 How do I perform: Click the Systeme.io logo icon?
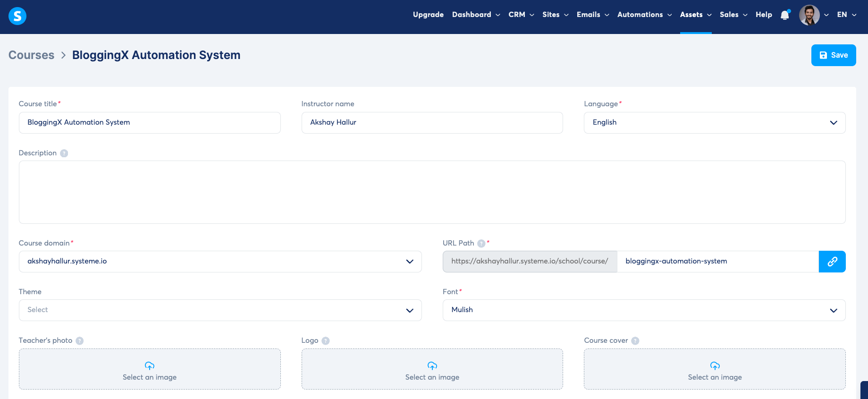tap(17, 16)
